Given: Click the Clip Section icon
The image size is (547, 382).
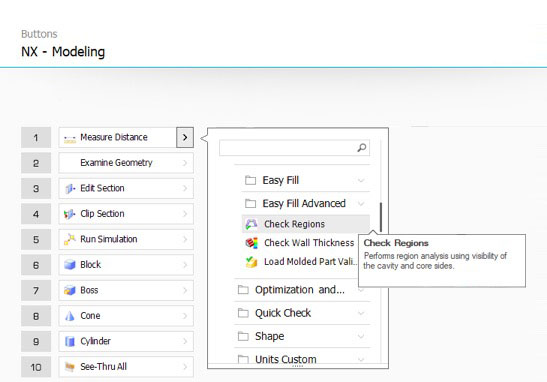Looking at the screenshot, I should (70, 214).
